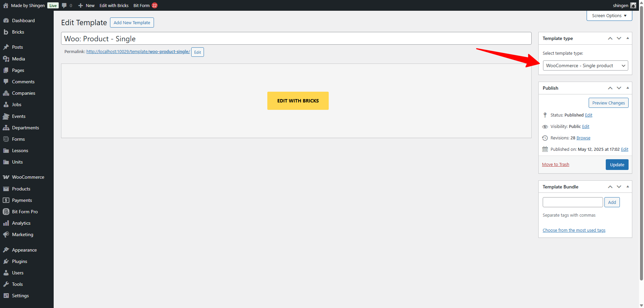
Task: Click the Template Bundle tag input field
Action: point(573,202)
